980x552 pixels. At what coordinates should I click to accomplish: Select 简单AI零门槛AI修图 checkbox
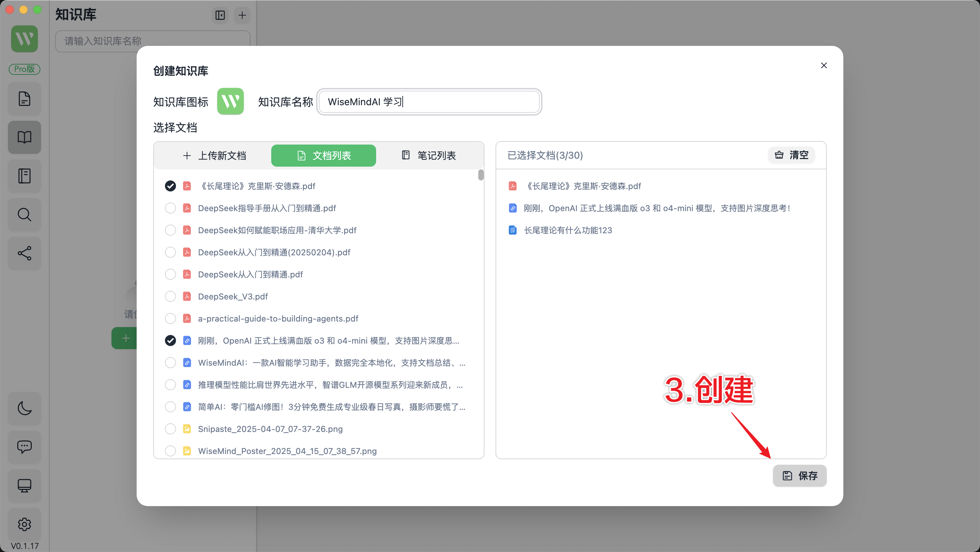tap(170, 407)
